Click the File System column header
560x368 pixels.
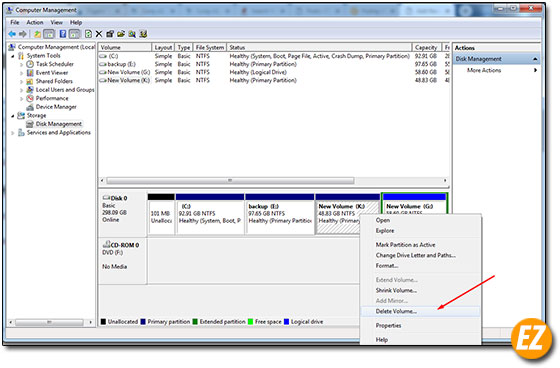(x=210, y=48)
